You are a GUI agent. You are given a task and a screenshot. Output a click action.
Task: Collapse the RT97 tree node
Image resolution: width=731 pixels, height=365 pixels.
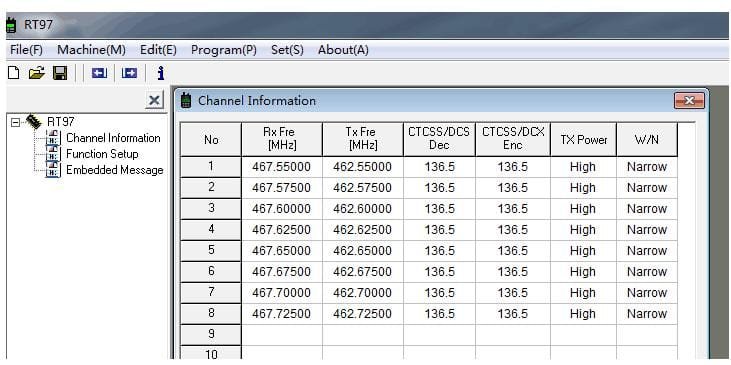coord(16,122)
